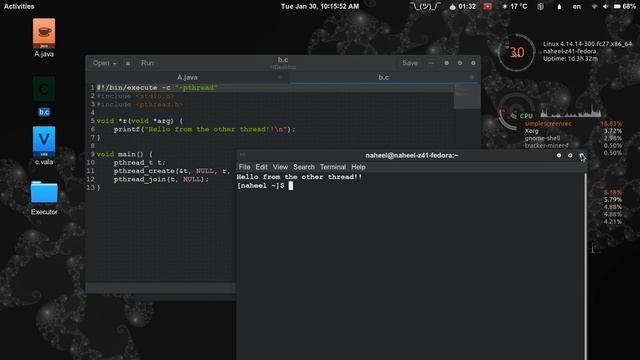The width and height of the screenshot is (640, 360).
Task: Click the 'simplescreenrec' process entry
Action: [548, 124]
